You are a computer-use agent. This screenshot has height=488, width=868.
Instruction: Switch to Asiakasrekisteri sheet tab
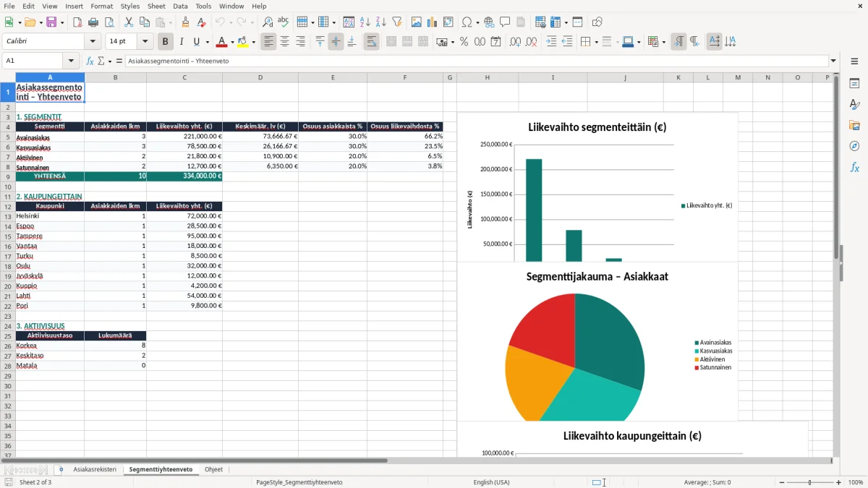coord(95,469)
